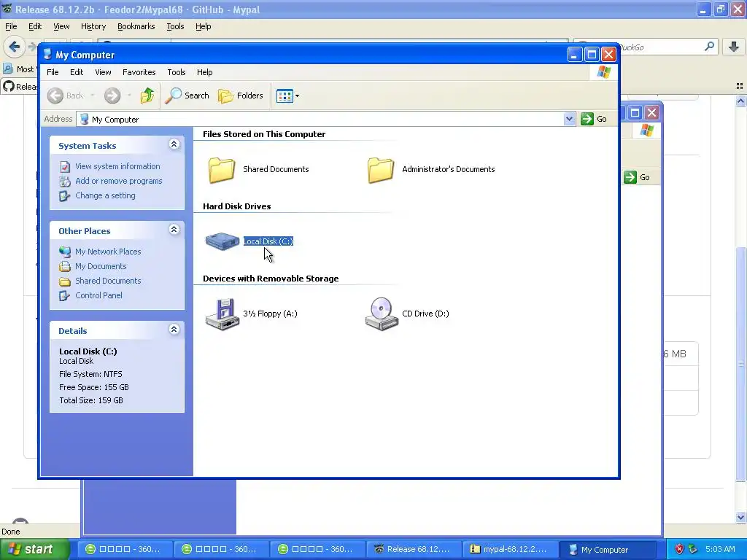Switch to Release 68.12 taskbar button
747x560 pixels.
click(x=413, y=549)
